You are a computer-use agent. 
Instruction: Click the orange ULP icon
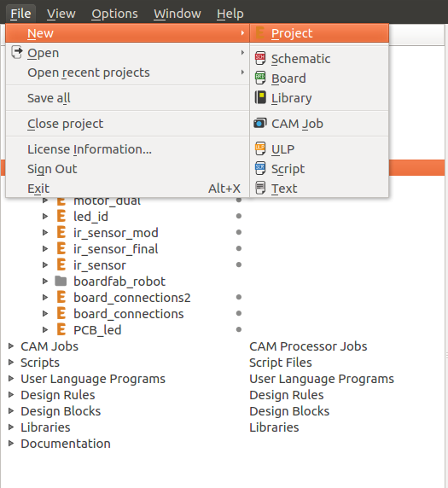coord(260,148)
